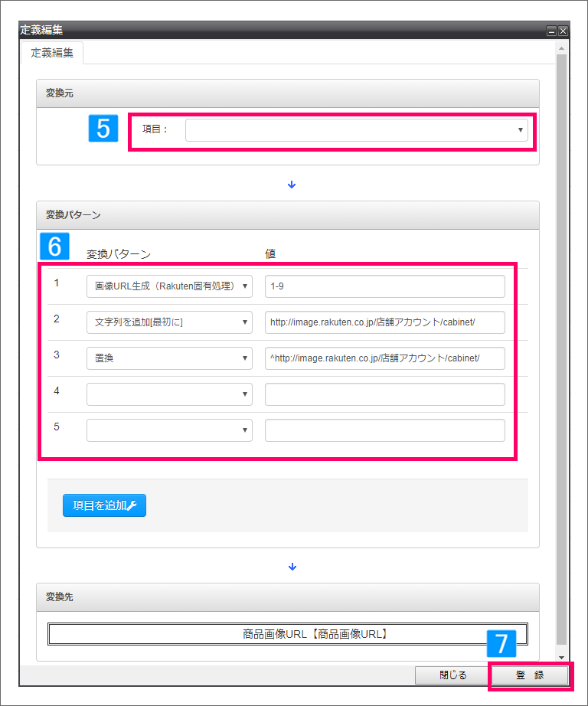The image size is (588, 706).
Task: Click the 変換パターン column heading
Action: tap(119, 254)
